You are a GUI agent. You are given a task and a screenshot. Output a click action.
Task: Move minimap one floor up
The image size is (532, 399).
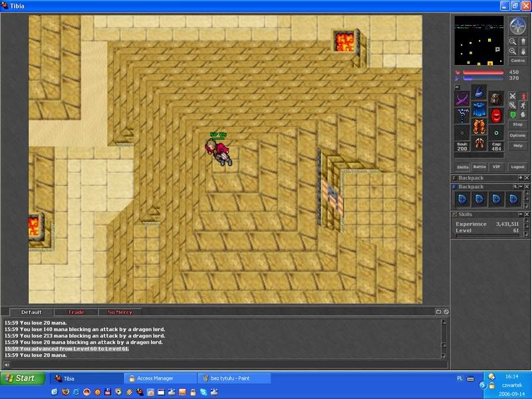(x=523, y=42)
